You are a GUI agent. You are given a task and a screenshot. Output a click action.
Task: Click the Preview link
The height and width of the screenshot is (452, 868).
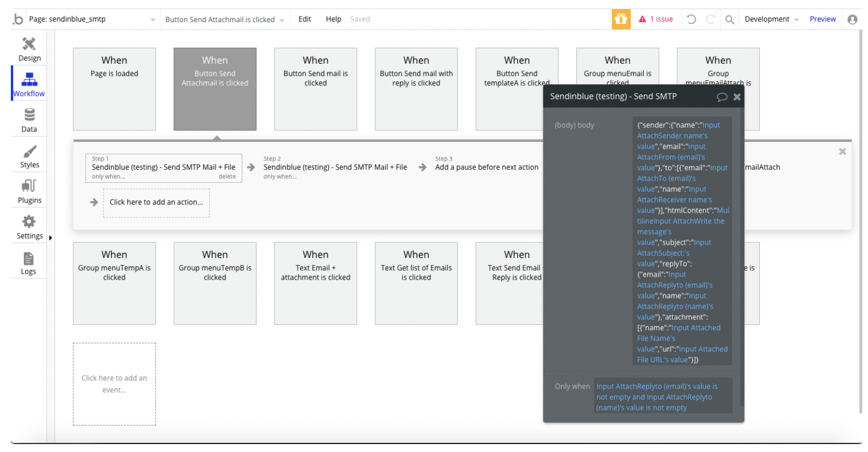pos(822,19)
